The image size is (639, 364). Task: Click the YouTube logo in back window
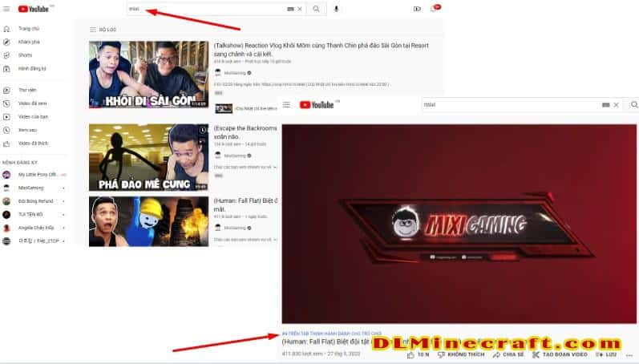tap(34, 9)
